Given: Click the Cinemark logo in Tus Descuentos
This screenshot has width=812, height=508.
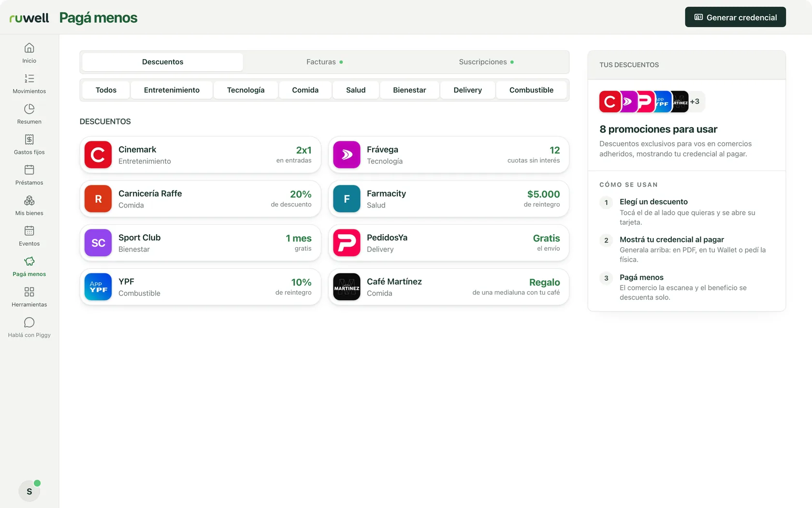Looking at the screenshot, I should tap(609, 102).
